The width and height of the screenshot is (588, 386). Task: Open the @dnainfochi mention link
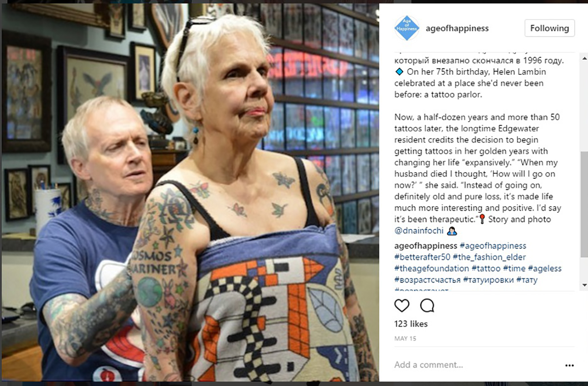[x=419, y=231]
